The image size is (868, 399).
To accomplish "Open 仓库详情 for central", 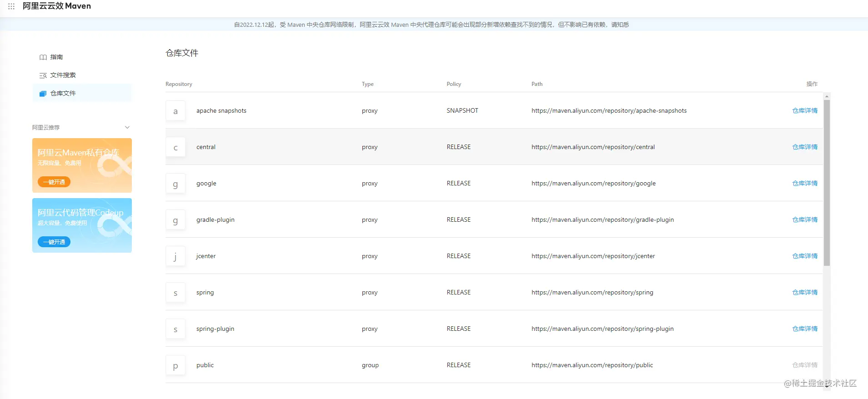I will tap(805, 147).
